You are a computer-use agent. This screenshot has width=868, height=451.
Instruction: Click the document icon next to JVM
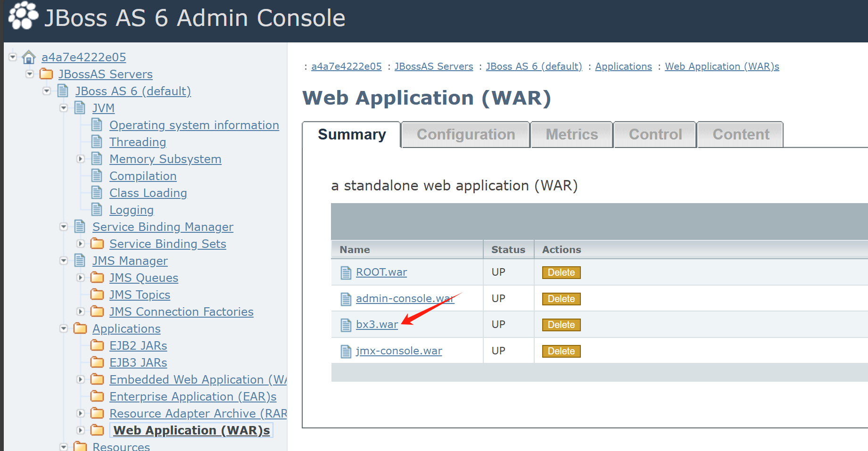[80, 108]
